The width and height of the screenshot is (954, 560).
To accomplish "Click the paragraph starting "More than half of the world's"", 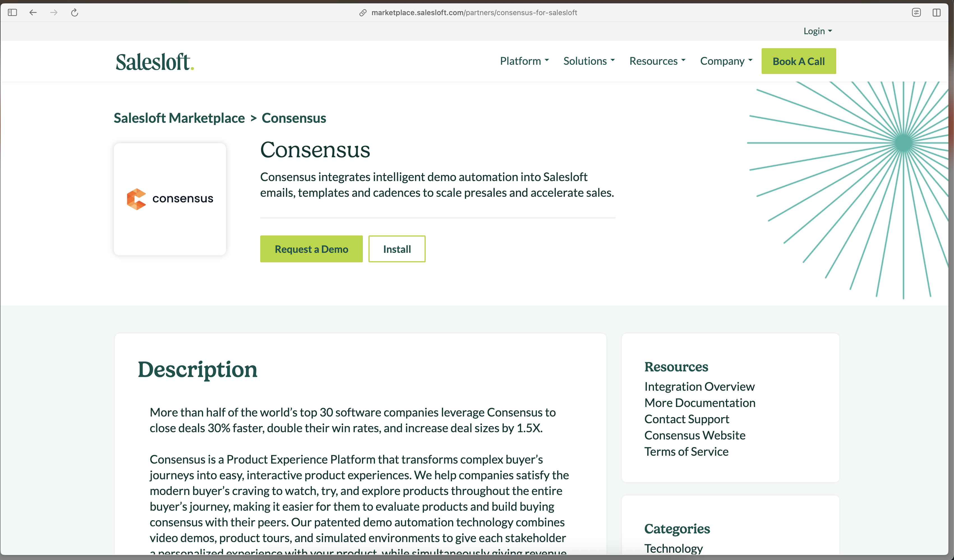I will (353, 420).
